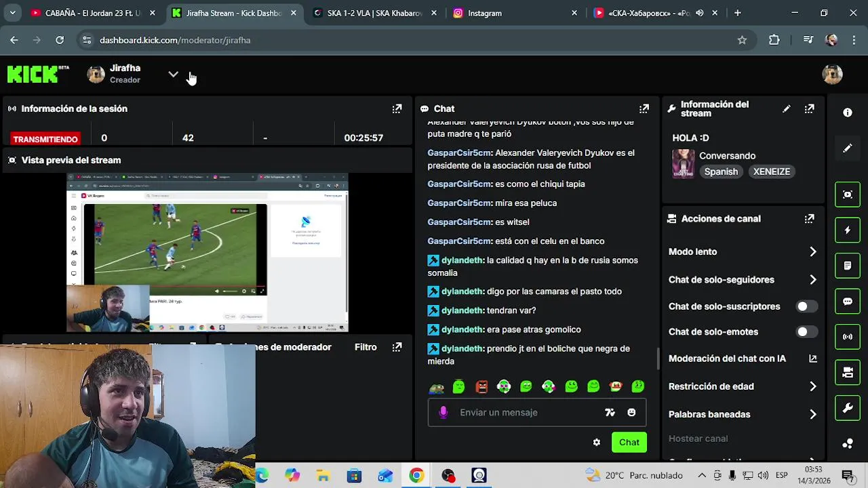Click dylandeth on 'tendran var?' message
The height and width of the screenshot is (488, 868).
tap(462, 310)
